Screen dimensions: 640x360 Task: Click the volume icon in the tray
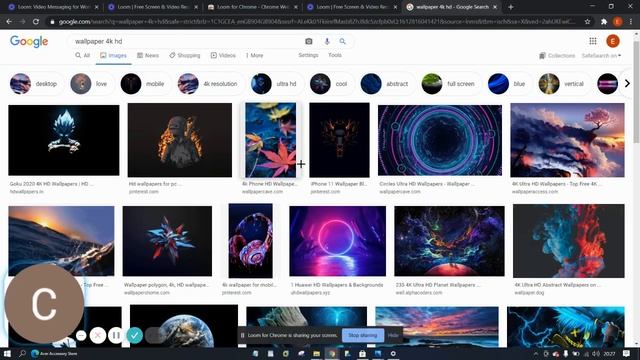point(596,353)
